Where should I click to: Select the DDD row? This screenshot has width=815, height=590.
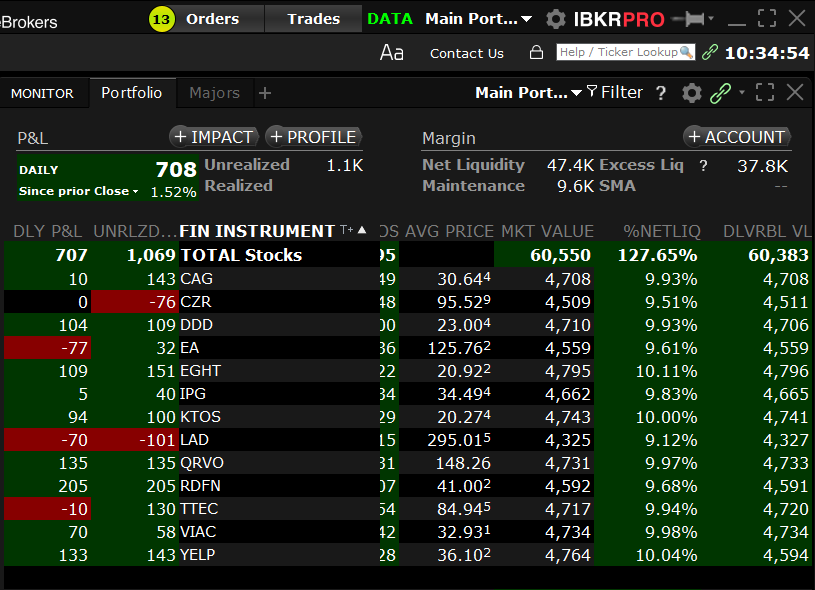point(407,325)
